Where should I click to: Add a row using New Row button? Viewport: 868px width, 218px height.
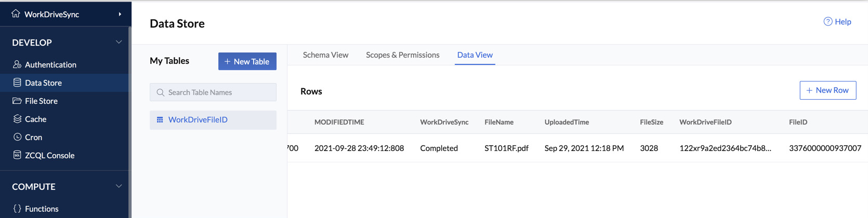click(827, 90)
